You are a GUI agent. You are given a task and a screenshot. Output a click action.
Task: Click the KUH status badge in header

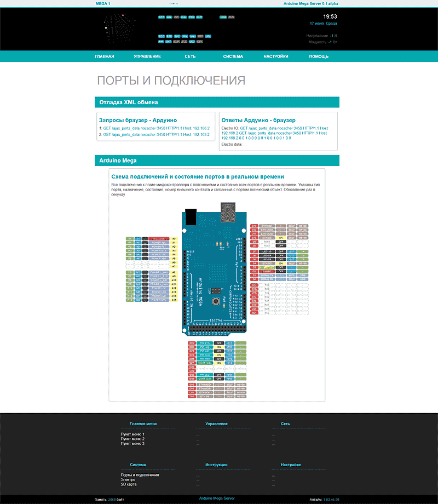183,17
